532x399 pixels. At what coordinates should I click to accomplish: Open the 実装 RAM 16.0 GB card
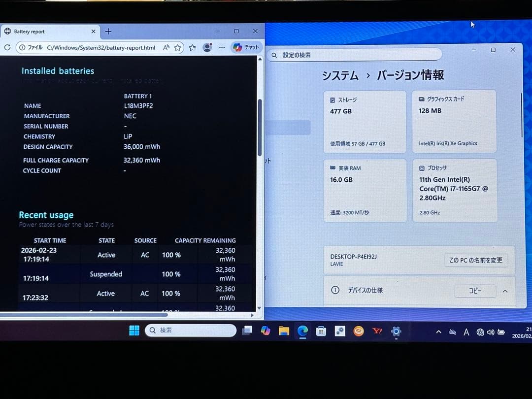click(x=365, y=190)
